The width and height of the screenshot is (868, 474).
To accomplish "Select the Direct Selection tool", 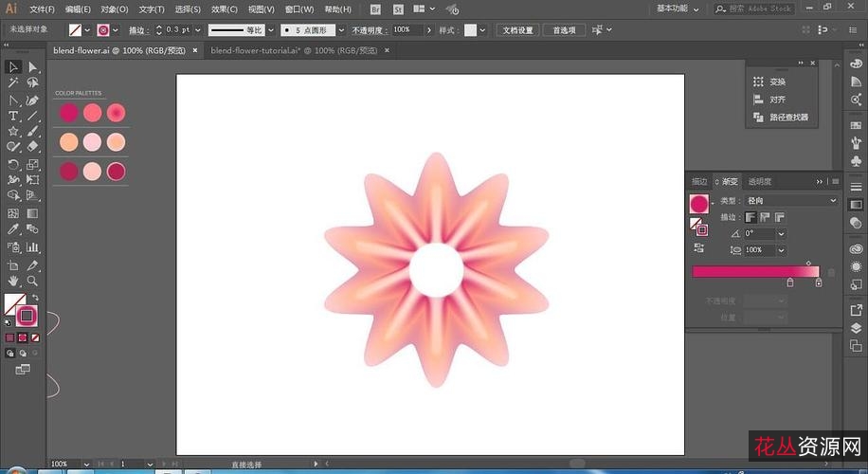I will 32,67.
